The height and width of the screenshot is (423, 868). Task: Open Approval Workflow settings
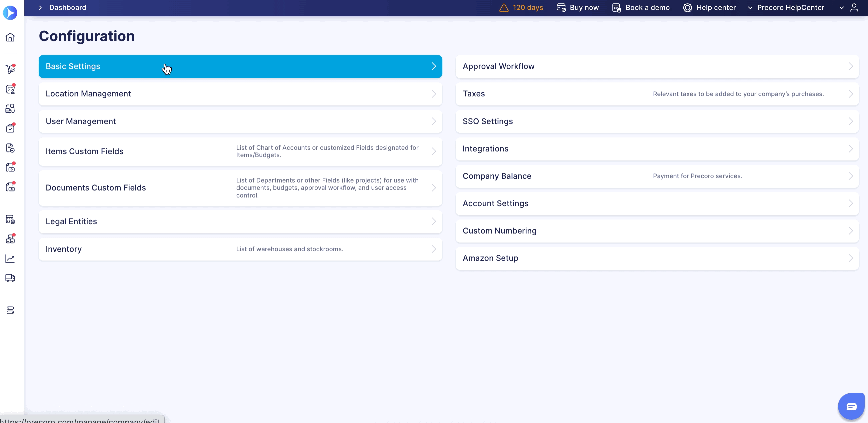[657, 66]
